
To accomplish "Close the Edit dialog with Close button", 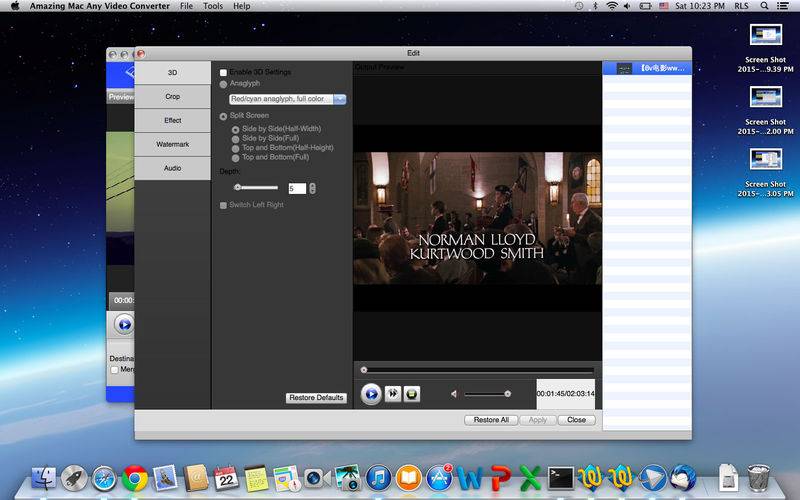I will click(576, 420).
